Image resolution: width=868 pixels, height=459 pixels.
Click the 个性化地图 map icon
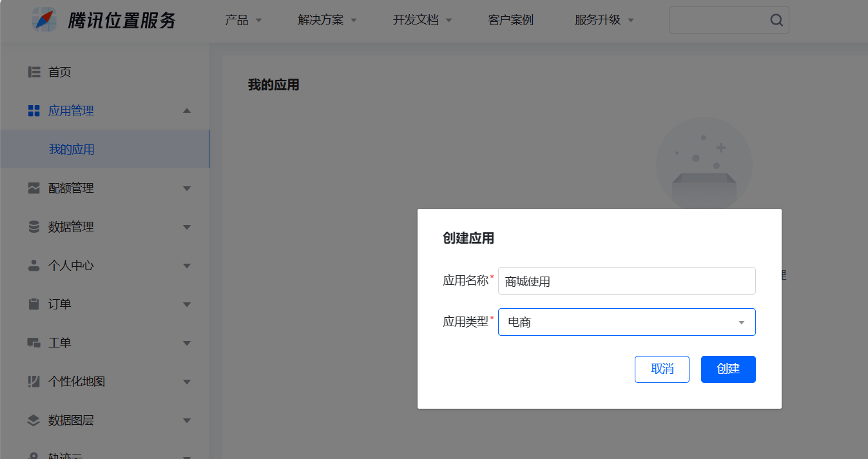[x=34, y=382]
